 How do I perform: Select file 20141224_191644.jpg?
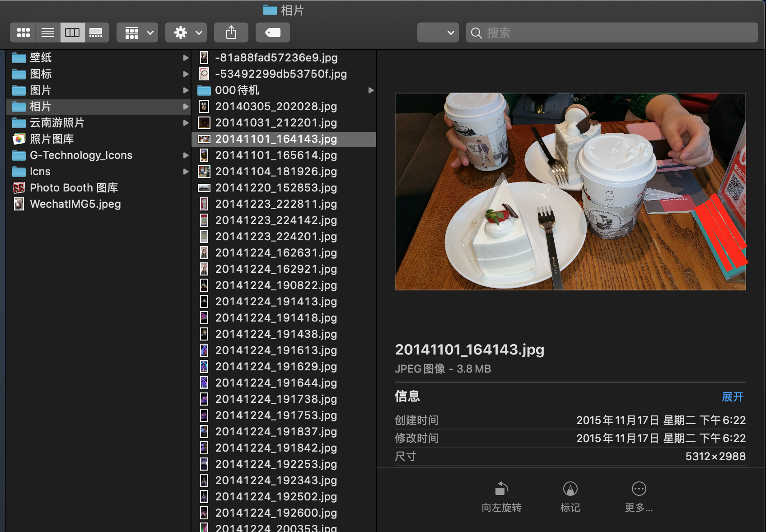point(284,383)
